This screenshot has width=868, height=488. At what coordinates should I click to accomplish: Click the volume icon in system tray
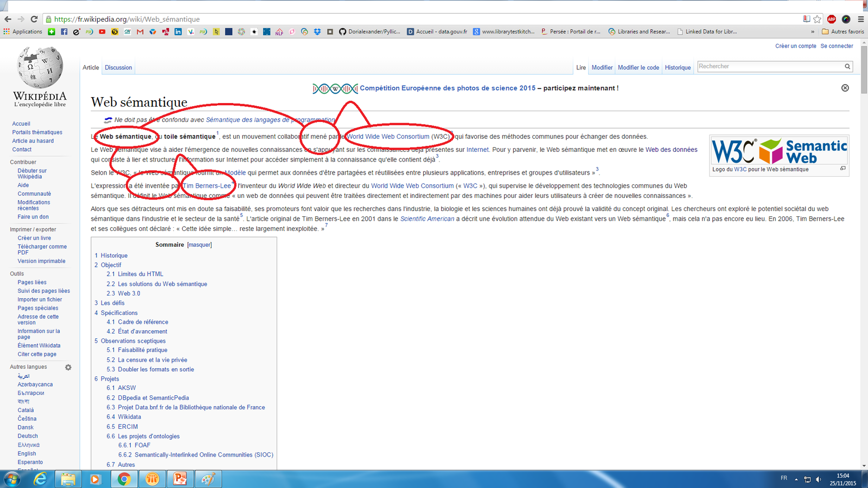click(818, 479)
